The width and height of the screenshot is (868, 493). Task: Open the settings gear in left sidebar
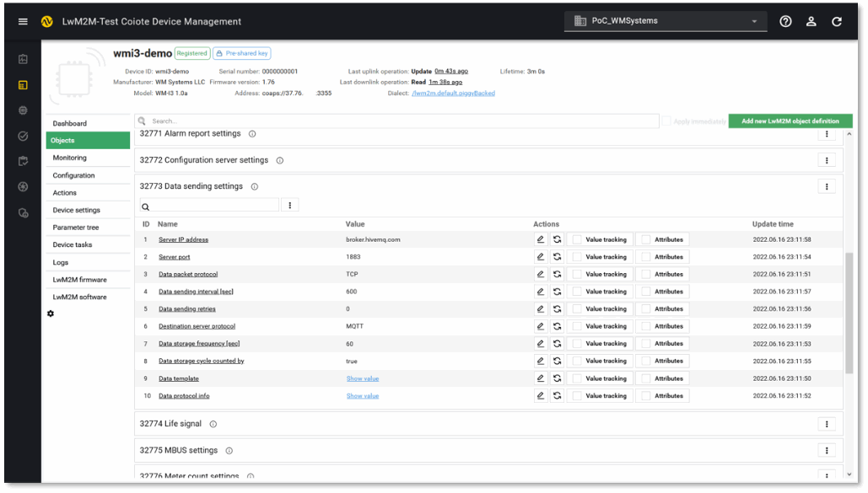click(x=51, y=313)
